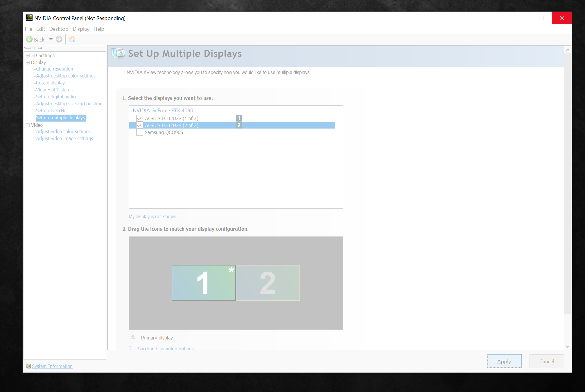Click the Surround spanning options icon
585x392 pixels.
pyautogui.click(x=131, y=348)
